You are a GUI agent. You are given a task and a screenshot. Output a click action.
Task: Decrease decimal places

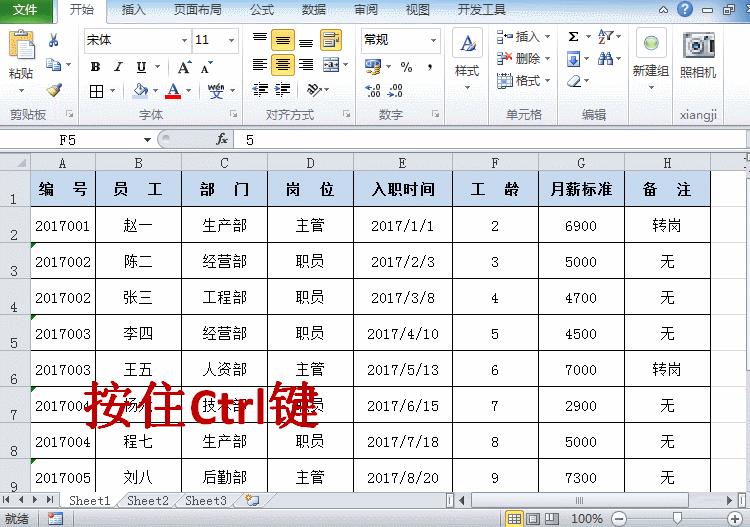pyautogui.click(x=395, y=91)
